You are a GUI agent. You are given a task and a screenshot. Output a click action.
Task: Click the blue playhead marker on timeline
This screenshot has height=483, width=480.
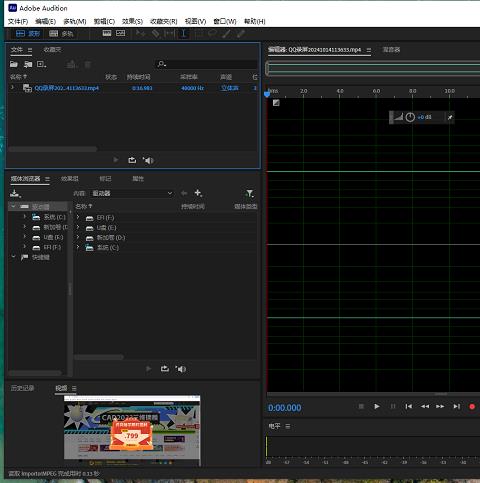click(x=267, y=94)
